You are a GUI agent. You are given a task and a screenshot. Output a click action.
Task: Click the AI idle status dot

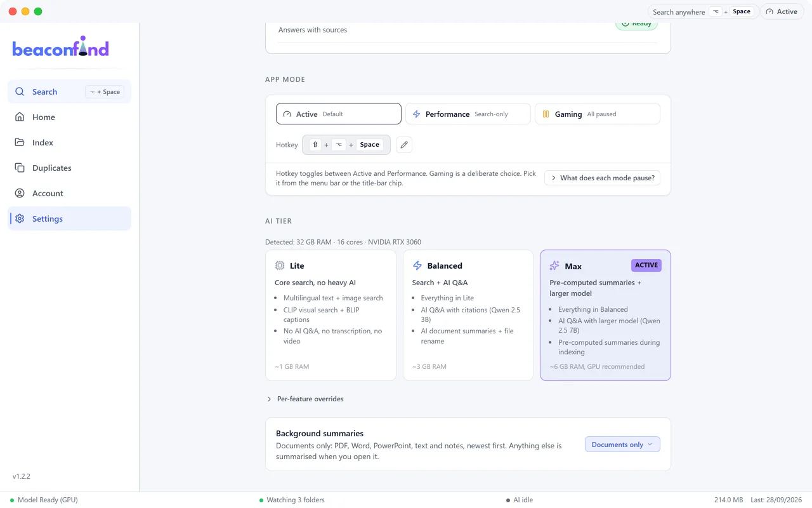pyautogui.click(x=508, y=500)
